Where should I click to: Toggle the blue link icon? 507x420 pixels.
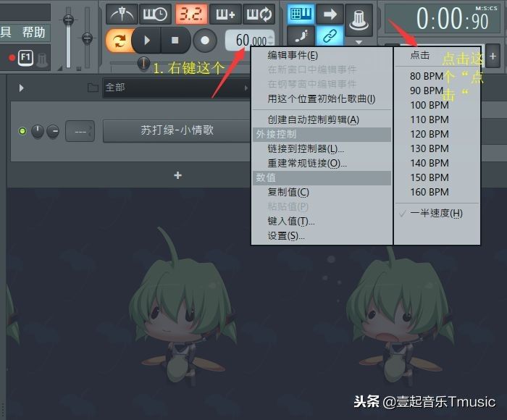[330, 36]
